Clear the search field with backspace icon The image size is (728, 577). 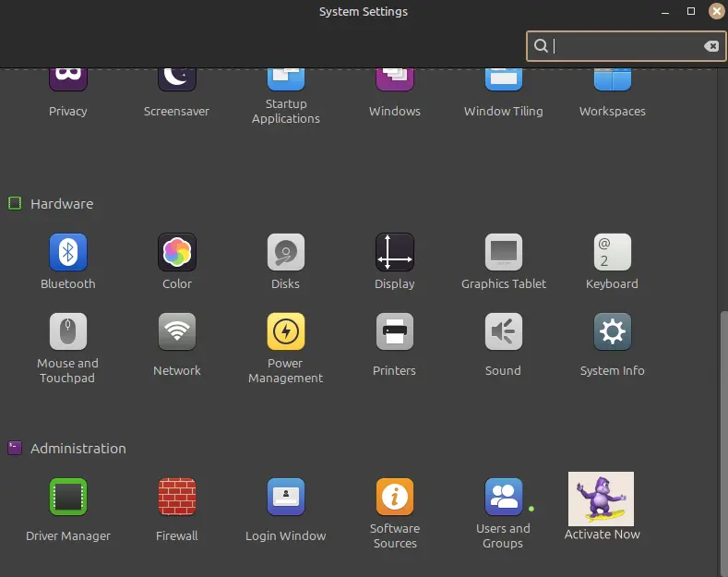click(x=710, y=46)
